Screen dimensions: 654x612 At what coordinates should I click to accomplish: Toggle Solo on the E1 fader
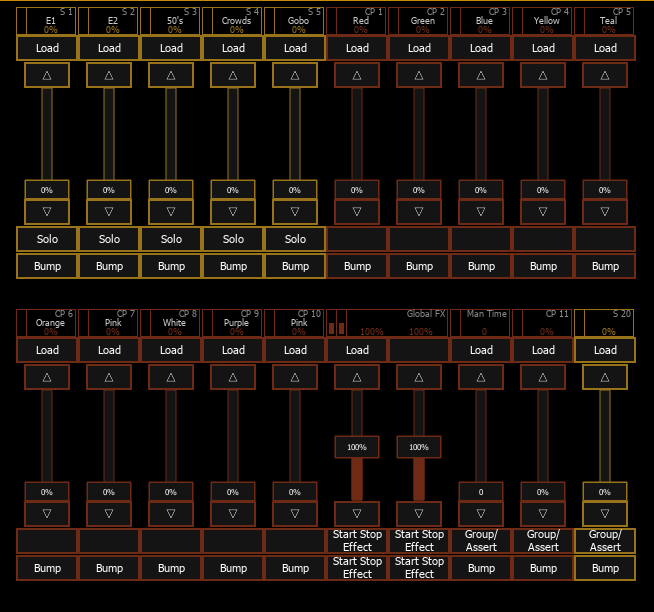47,239
